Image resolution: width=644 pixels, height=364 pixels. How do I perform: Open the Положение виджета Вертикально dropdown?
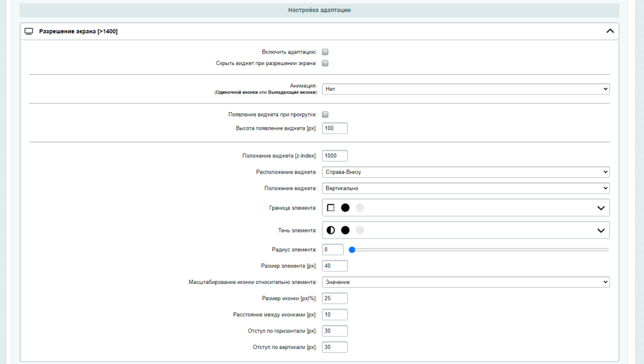[x=465, y=188]
